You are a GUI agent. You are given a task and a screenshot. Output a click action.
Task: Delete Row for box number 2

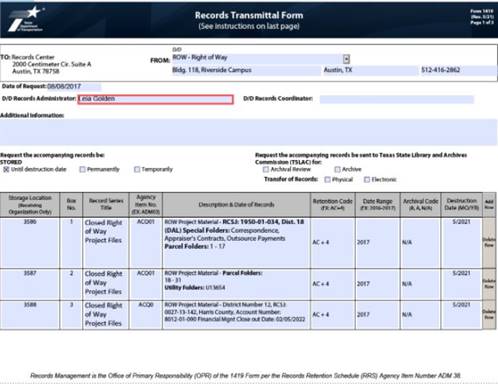coord(489,284)
